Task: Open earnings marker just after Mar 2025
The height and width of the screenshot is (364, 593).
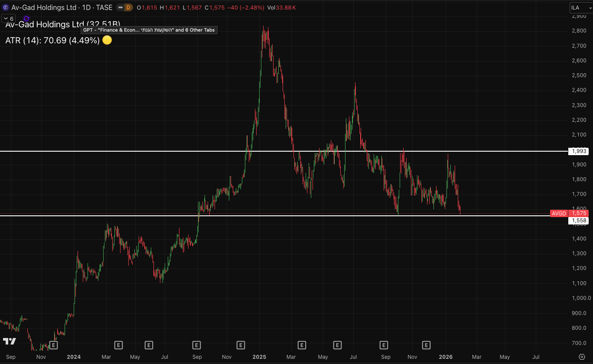Action: click(x=302, y=345)
